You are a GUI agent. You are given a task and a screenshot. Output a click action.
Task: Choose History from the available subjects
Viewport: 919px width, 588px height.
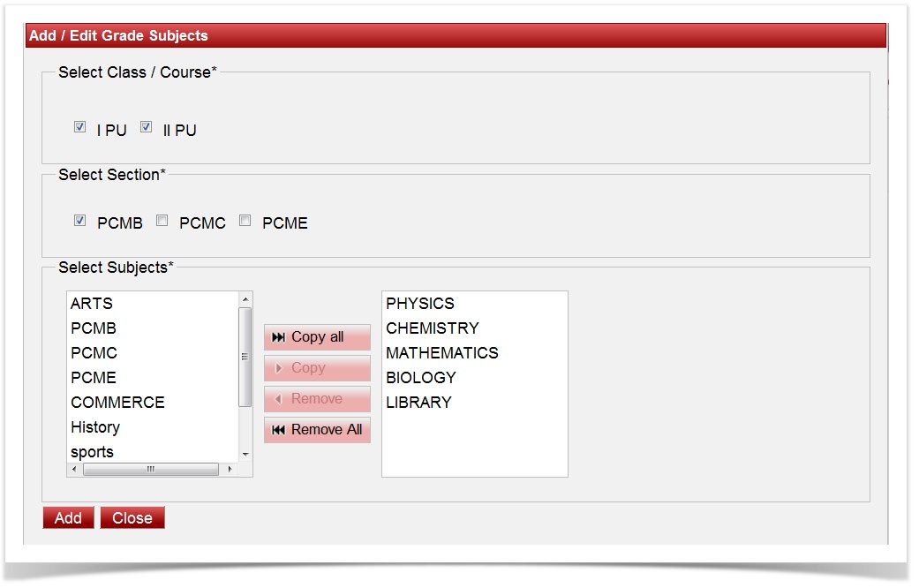point(95,427)
